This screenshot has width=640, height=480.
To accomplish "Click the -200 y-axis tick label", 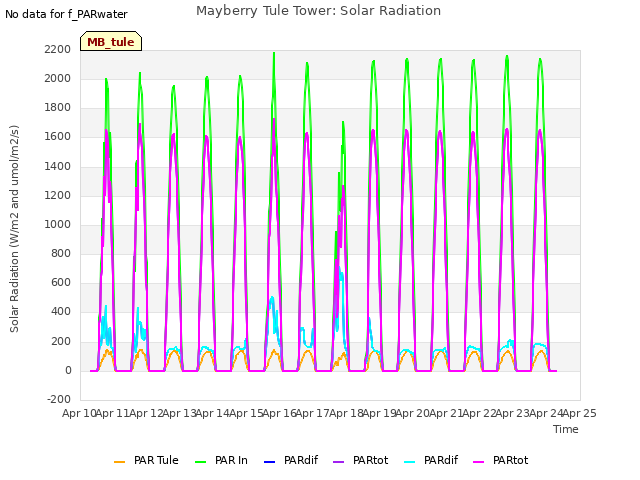I will point(59,399).
